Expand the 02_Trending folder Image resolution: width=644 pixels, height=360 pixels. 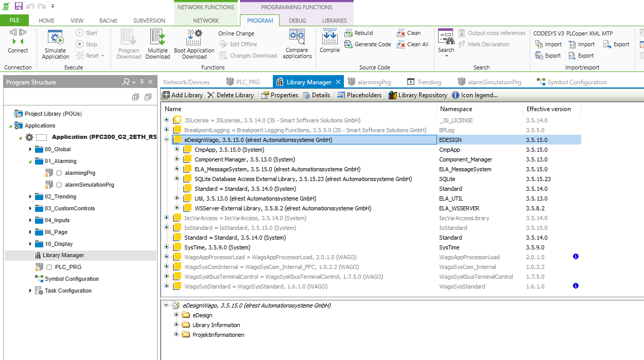[30, 196]
